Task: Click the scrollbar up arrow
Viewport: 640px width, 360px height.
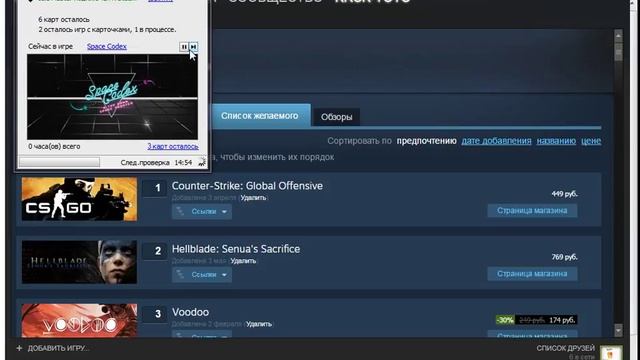Action: pos(618,36)
